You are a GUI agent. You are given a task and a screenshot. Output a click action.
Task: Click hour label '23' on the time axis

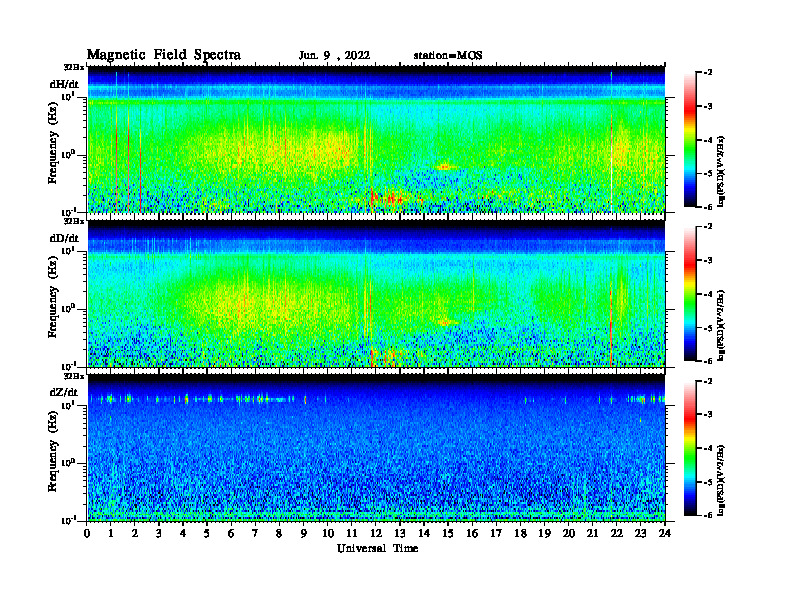[640, 533]
